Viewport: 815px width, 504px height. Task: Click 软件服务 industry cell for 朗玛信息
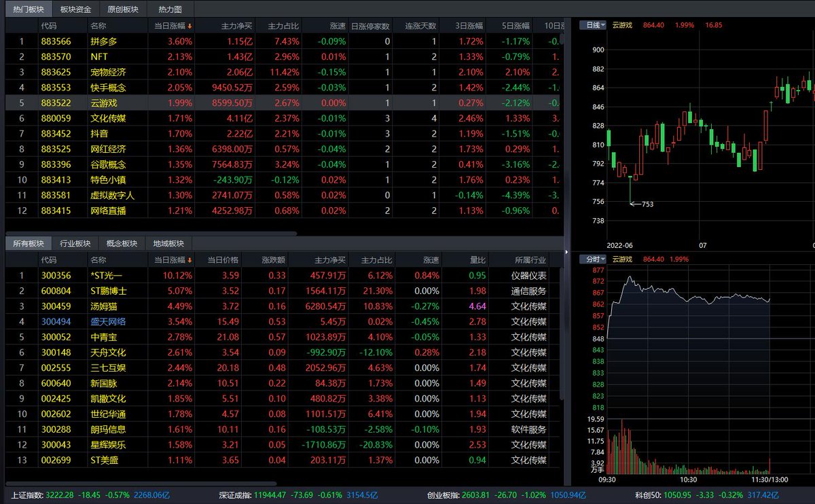529,429
